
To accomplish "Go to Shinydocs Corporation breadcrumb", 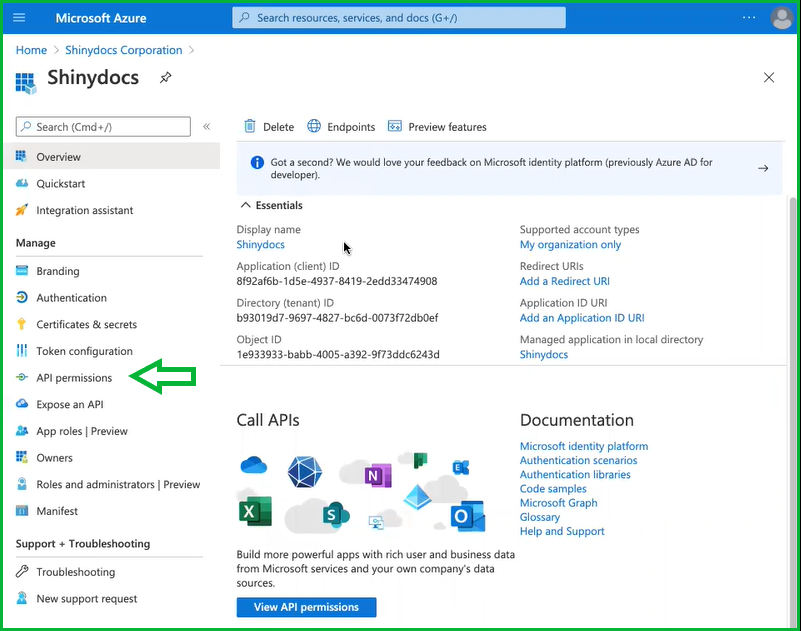I will 124,50.
